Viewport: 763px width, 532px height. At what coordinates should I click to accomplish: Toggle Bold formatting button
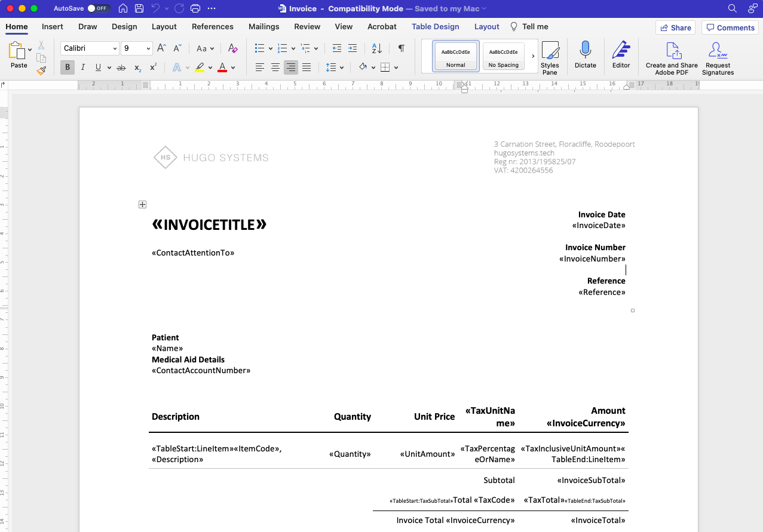click(68, 67)
